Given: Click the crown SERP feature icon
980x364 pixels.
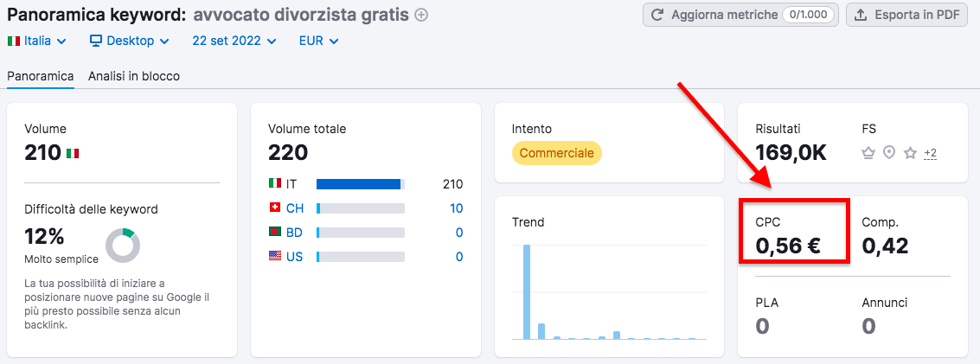Looking at the screenshot, I should click(868, 153).
